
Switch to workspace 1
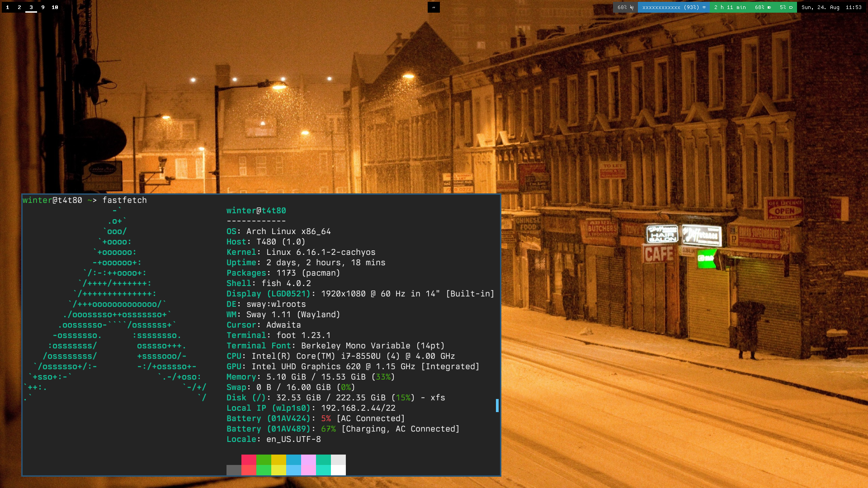click(8, 7)
